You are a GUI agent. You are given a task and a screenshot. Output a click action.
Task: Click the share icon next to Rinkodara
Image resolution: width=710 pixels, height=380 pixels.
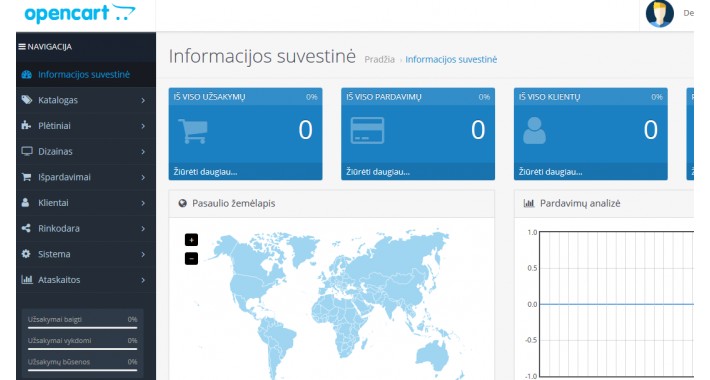pos(26,228)
